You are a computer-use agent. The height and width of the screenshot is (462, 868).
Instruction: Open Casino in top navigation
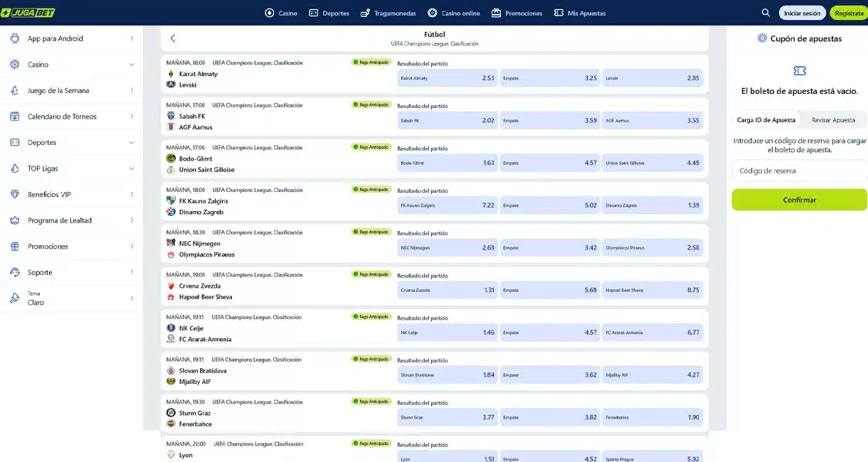pos(281,13)
